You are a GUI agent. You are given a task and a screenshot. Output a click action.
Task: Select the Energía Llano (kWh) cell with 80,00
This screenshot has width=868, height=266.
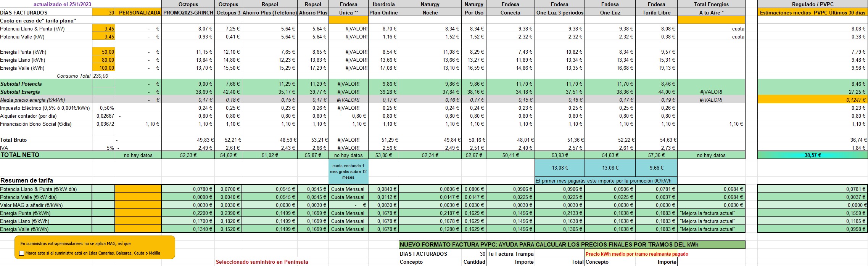[103, 60]
